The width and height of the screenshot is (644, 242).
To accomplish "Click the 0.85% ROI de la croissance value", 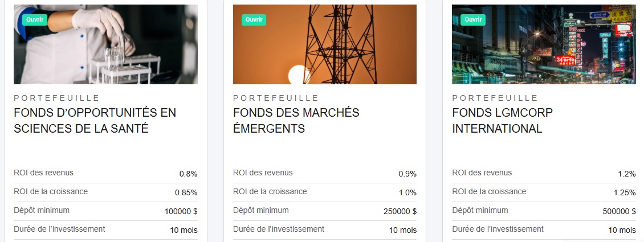I will tap(186, 192).
